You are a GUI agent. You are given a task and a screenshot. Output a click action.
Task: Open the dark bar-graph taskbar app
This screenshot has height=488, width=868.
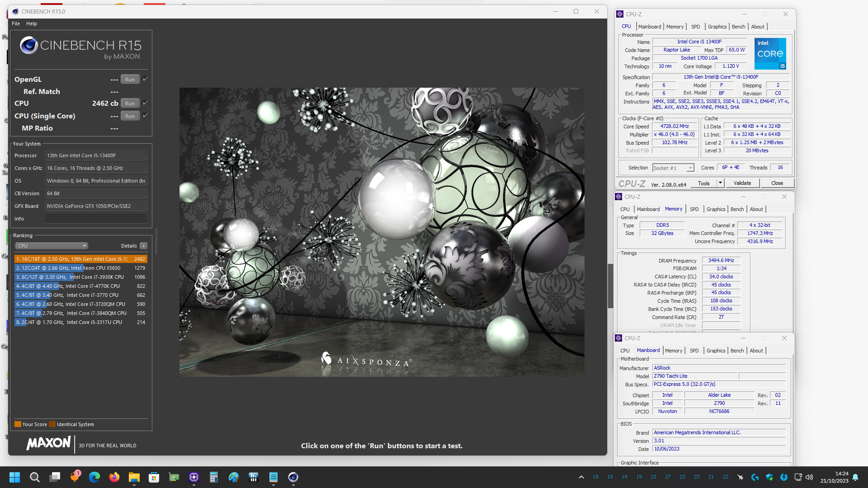tap(254, 477)
